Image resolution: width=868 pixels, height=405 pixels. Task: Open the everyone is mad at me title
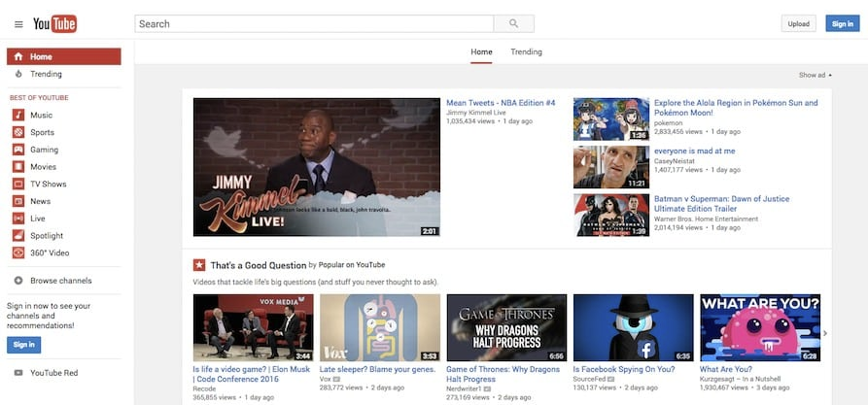(x=694, y=151)
